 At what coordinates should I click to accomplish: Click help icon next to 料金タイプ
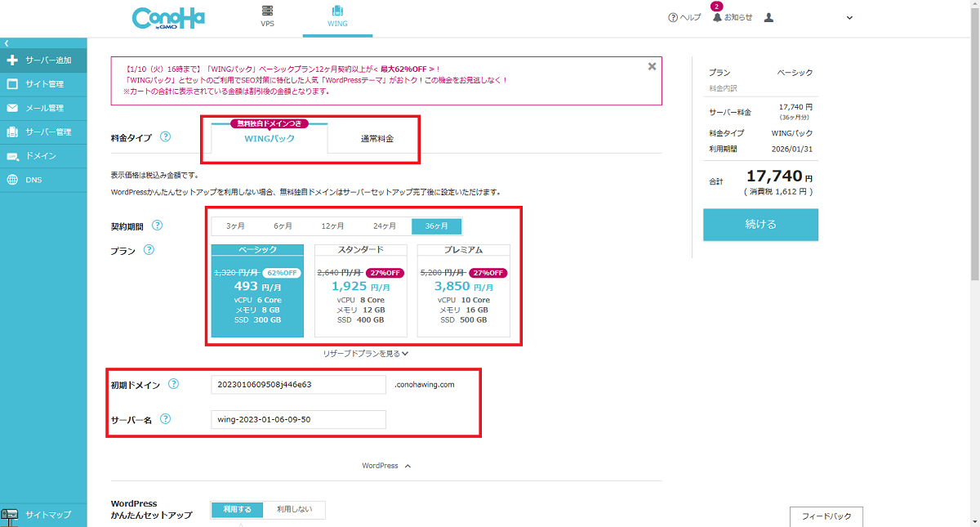[166, 137]
